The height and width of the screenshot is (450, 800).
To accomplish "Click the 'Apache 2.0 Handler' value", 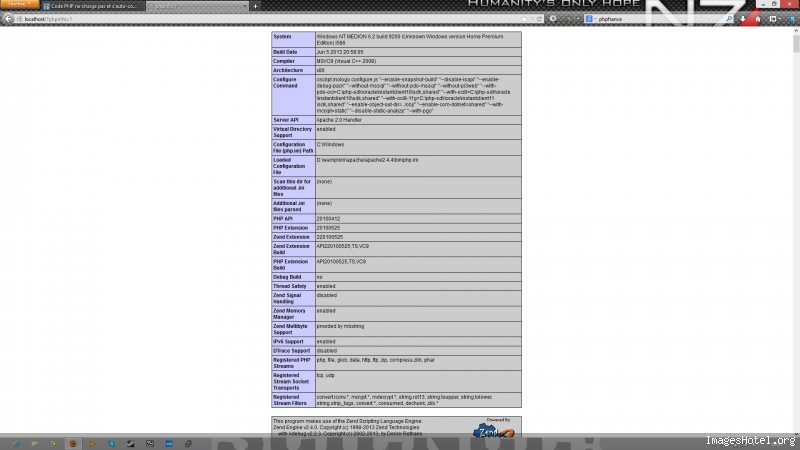I will [x=339, y=120].
